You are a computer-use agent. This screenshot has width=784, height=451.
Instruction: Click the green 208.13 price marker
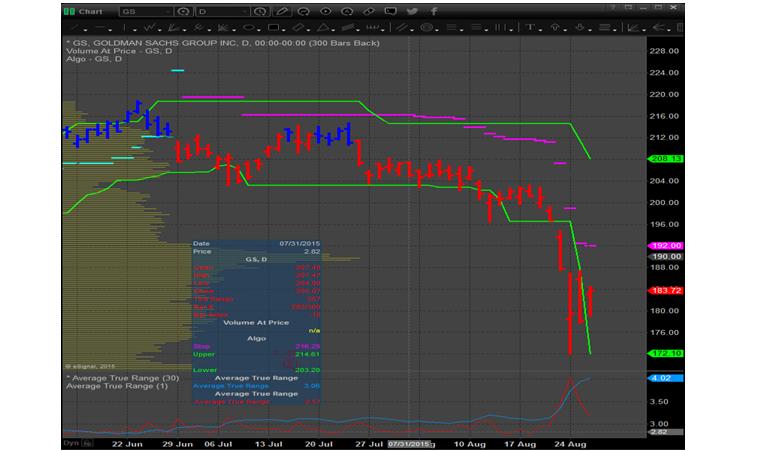pos(665,159)
